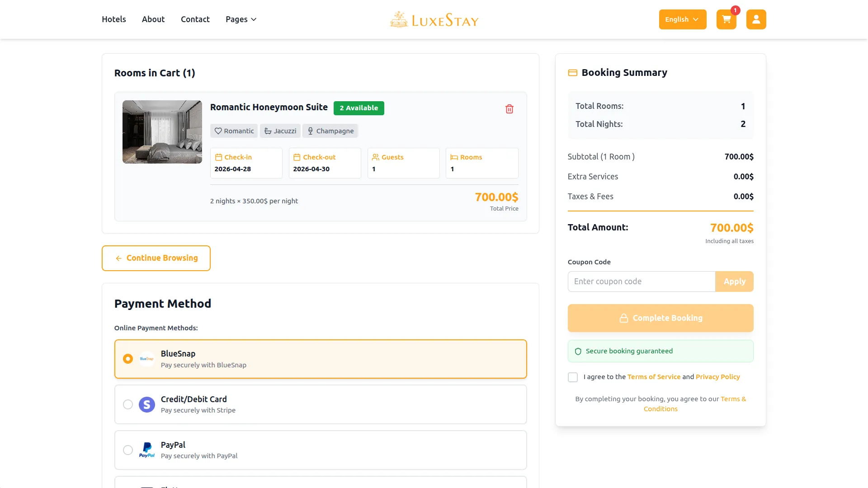This screenshot has width=868, height=488.
Task: Click the Guests people icon
Action: 376,157
